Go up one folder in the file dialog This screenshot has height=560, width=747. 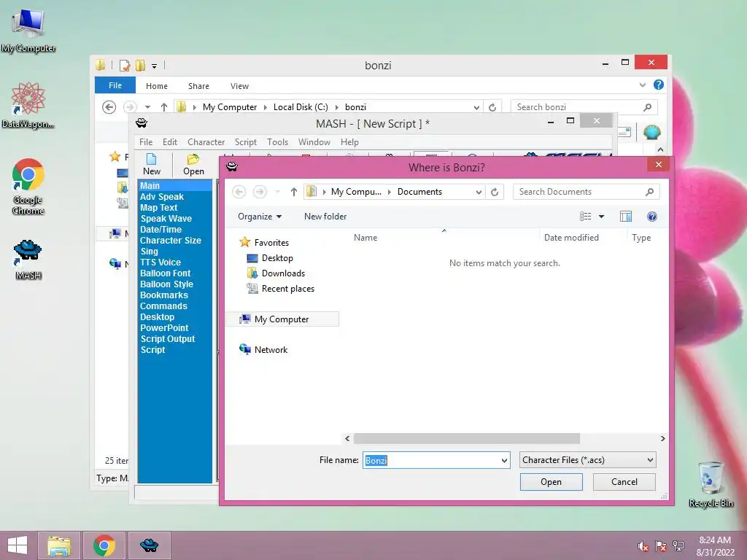click(x=293, y=192)
